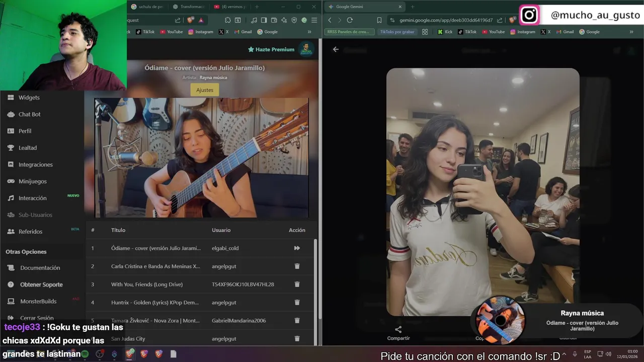Image resolution: width=644 pixels, height=362 pixels.
Task: Open the Widgets sidebar section
Action: tap(29, 98)
